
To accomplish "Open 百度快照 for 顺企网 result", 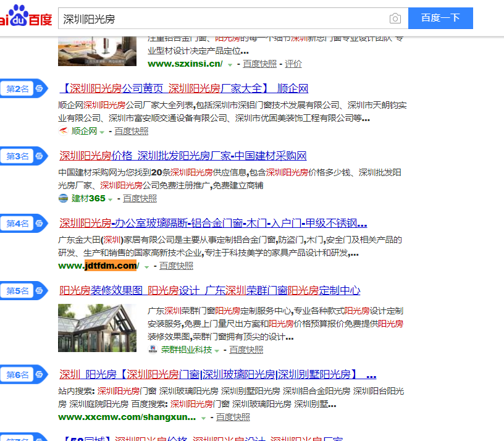I will click(132, 131).
